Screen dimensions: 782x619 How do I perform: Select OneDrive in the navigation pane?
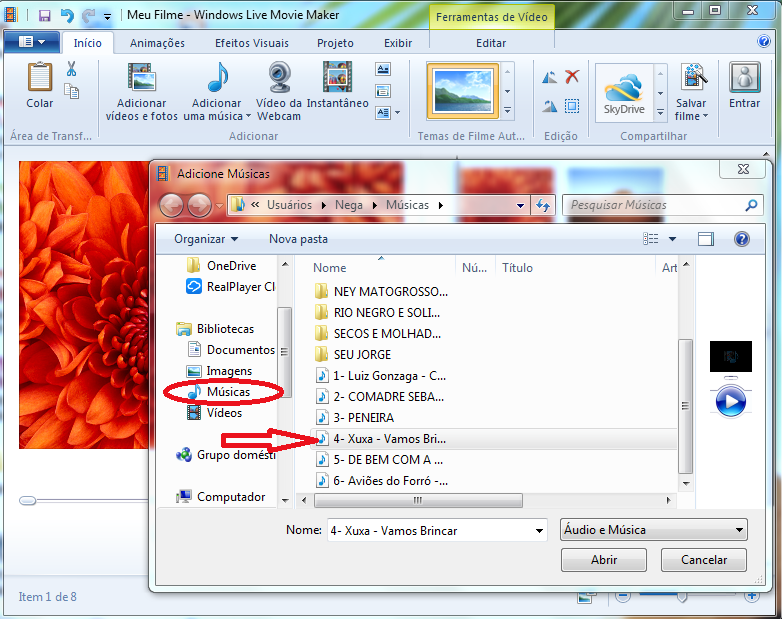coord(221,265)
